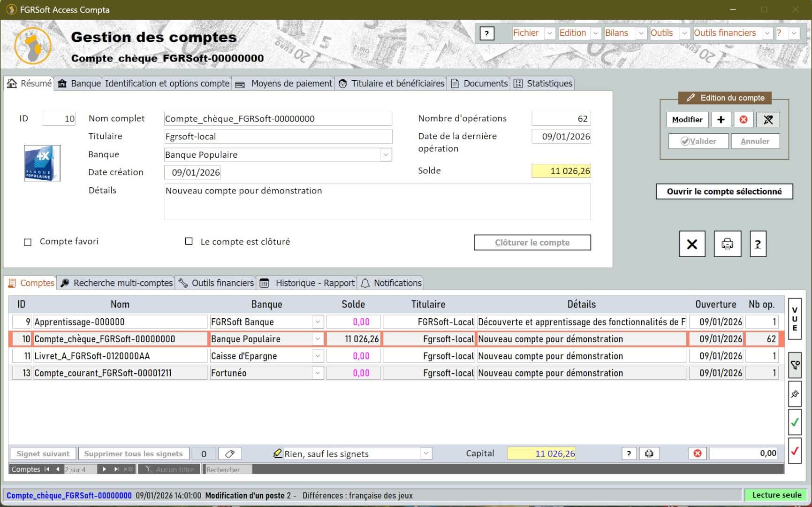Check the Le compte est clôturé box
This screenshot has width=812, height=507.
click(x=189, y=242)
